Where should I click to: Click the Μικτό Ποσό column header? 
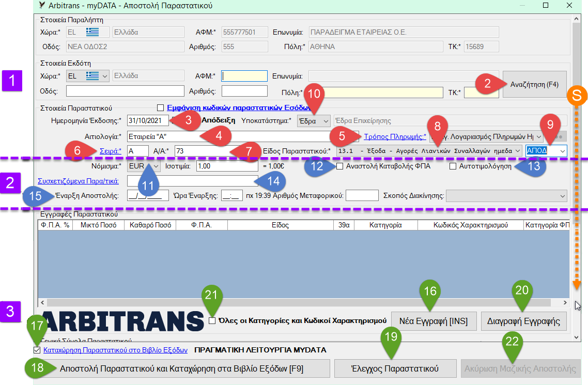98,225
